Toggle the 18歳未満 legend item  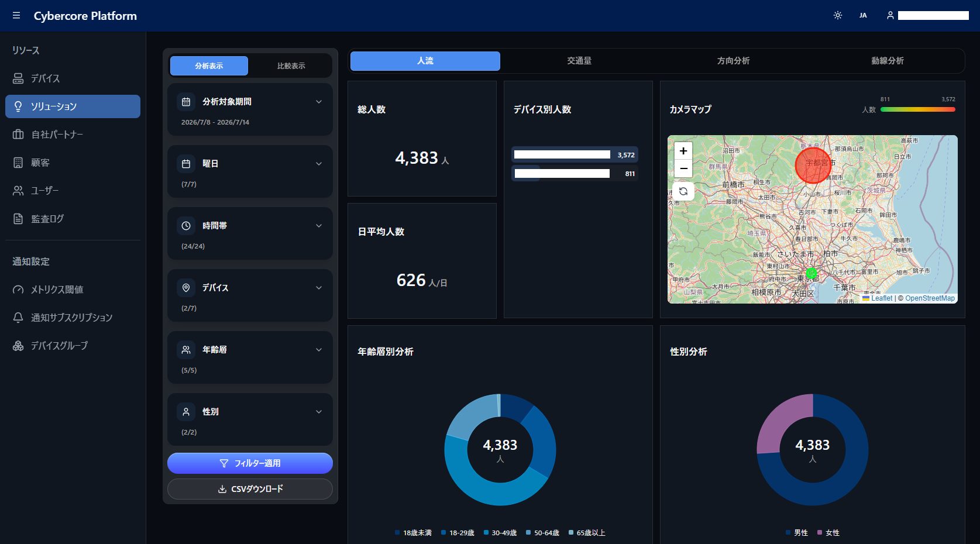pos(413,533)
